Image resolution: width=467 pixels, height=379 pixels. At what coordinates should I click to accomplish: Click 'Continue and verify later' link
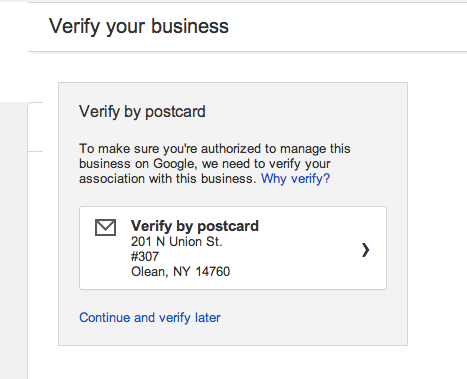[150, 317]
